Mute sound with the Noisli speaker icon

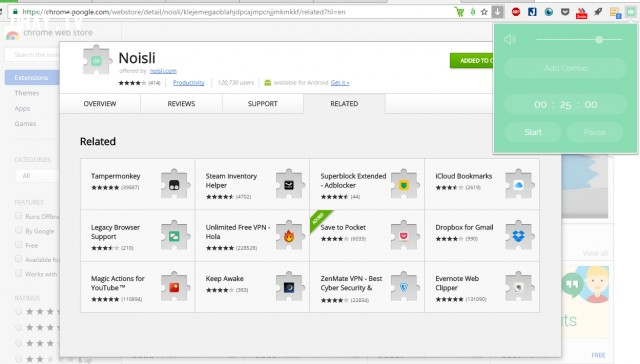pos(510,40)
